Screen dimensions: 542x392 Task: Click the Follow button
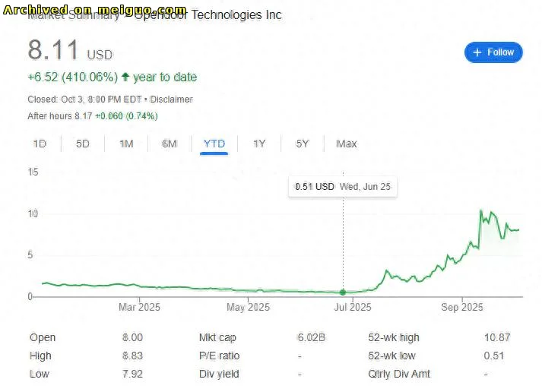[x=493, y=52]
